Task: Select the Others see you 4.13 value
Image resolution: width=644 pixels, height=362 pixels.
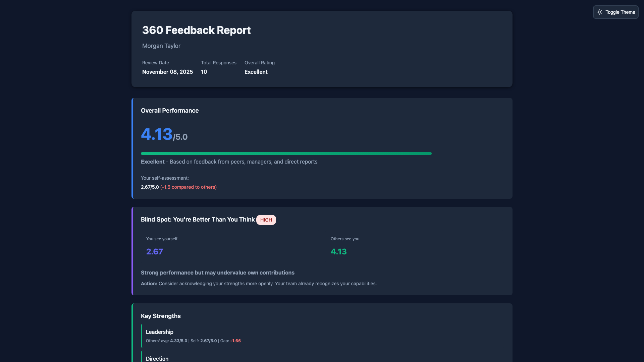Action: (x=338, y=251)
